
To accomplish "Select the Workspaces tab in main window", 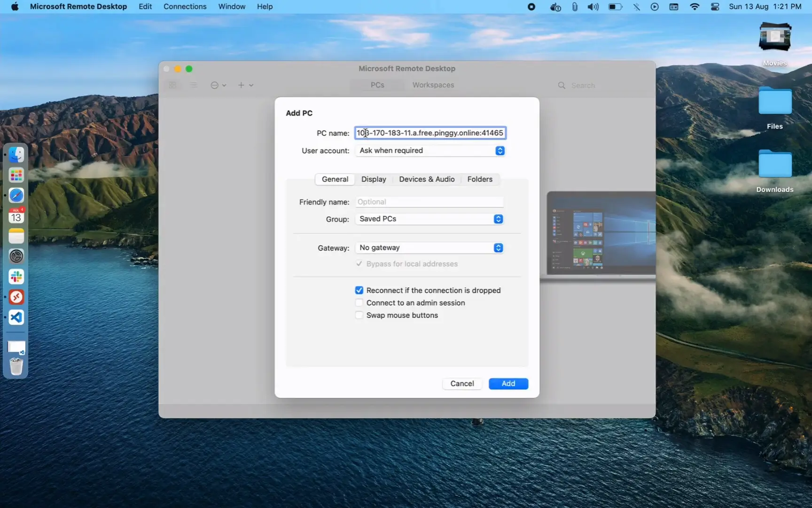I will point(433,85).
